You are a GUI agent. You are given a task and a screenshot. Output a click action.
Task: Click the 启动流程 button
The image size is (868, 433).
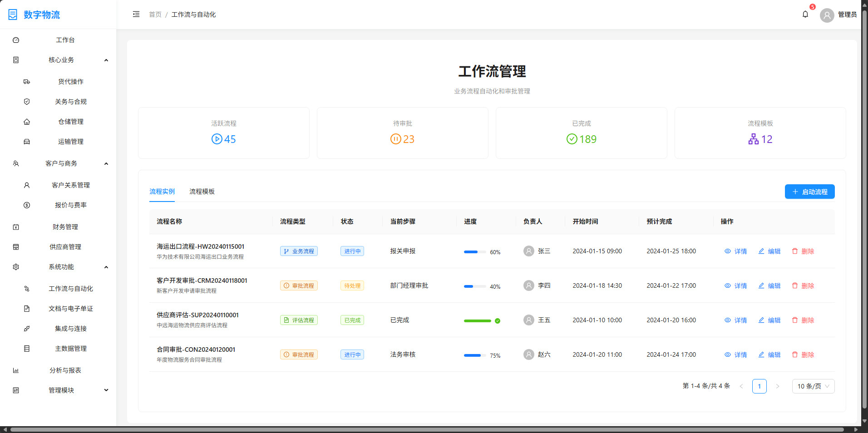809,191
